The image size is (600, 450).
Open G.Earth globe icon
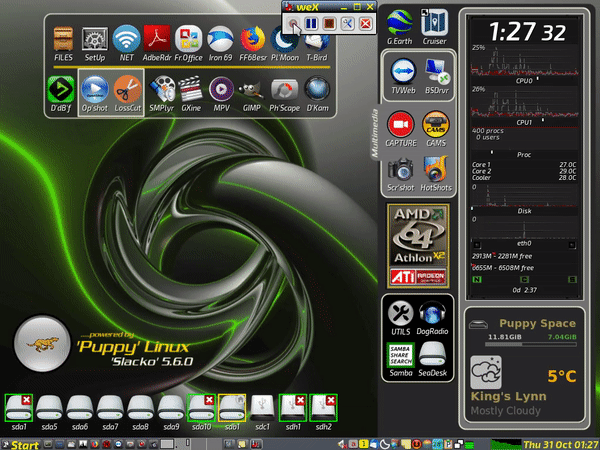(x=399, y=23)
